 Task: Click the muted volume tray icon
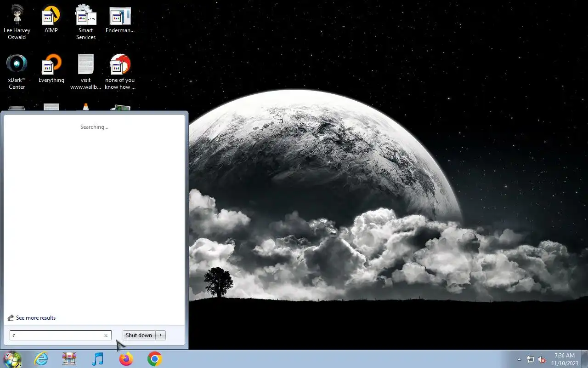tap(542, 359)
